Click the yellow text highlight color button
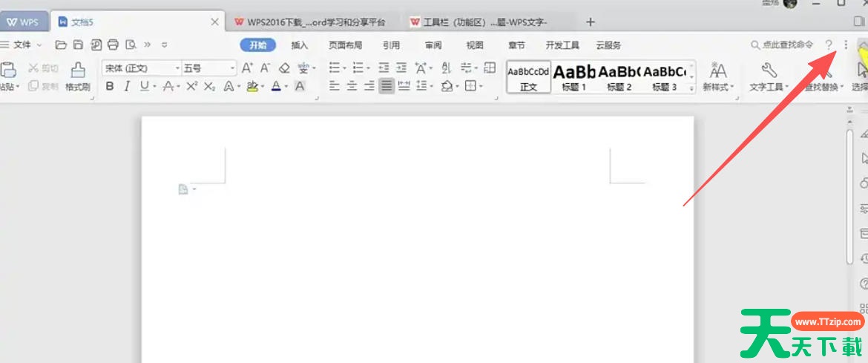868x363 pixels. tap(251, 86)
